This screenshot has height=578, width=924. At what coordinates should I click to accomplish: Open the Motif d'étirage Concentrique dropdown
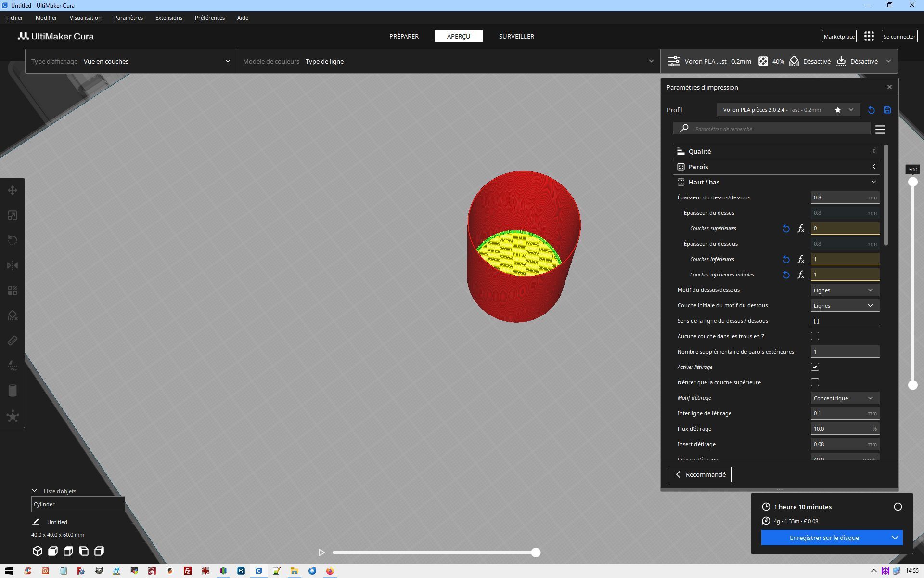pyautogui.click(x=845, y=398)
